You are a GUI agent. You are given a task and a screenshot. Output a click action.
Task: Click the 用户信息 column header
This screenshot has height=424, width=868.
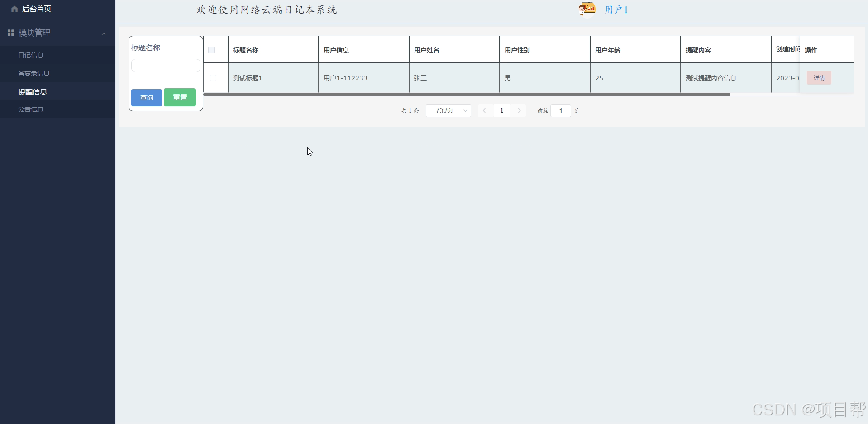[x=364, y=50]
